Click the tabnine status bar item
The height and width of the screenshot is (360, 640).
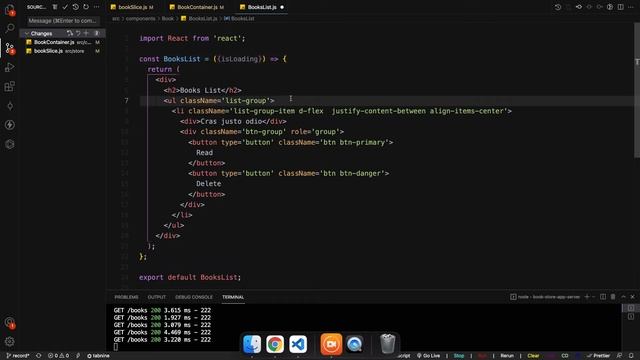tap(98, 356)
